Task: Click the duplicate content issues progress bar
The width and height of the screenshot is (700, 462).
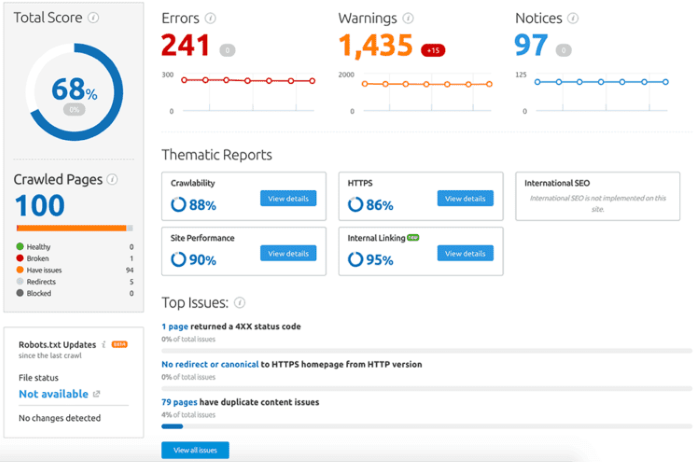Action: (426, 426)
